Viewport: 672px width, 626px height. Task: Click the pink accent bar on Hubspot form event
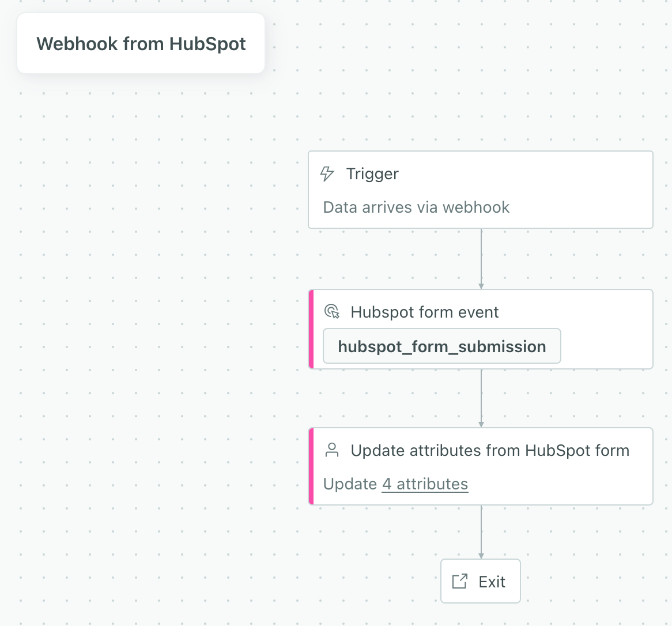pyautogui.click(x=312, y=329)
